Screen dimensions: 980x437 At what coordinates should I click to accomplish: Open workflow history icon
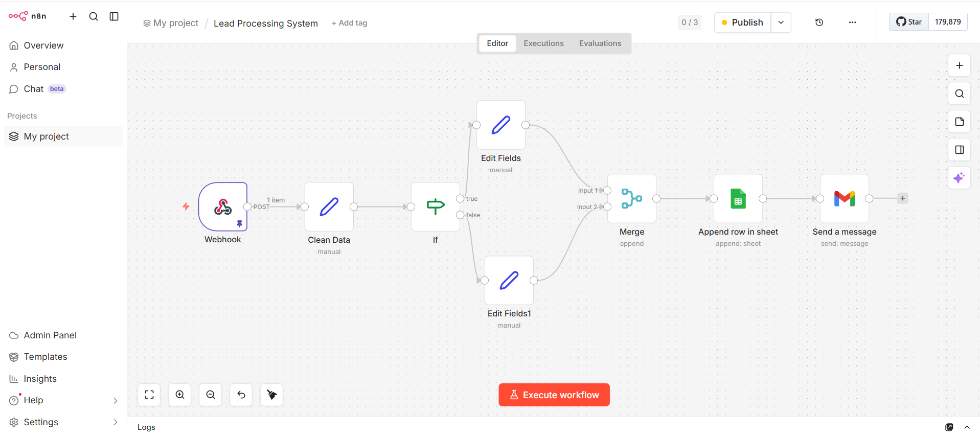pos(819,22)
